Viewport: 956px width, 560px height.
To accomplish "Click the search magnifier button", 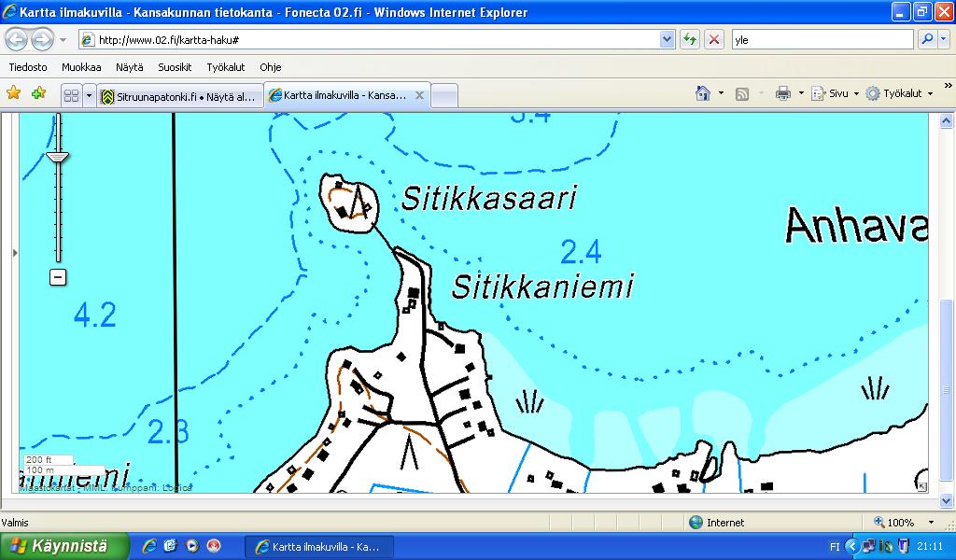I will 927,39.
